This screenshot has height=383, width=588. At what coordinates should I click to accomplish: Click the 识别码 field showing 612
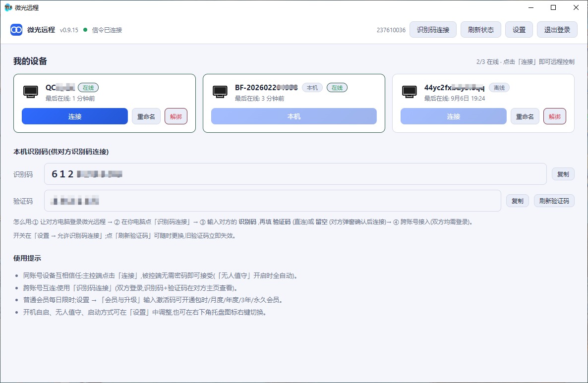(x=295, y=174)
